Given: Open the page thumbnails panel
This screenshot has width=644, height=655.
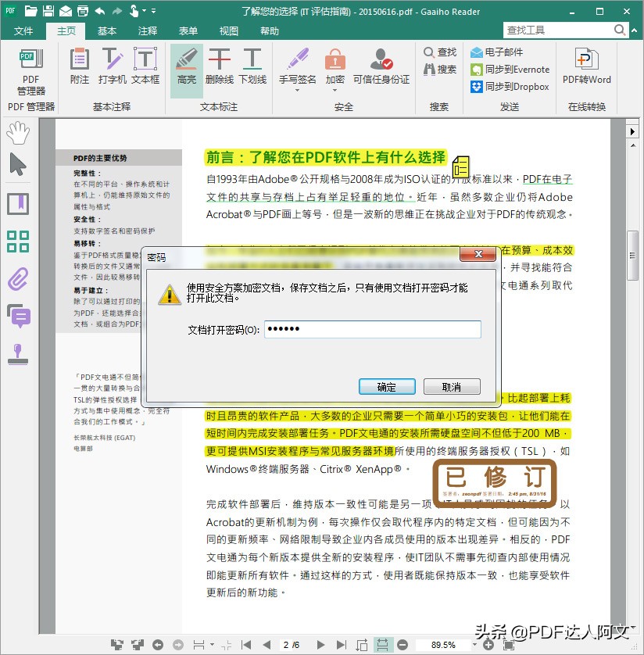Looking at the screenshot, I should click(x=18, y=242).
